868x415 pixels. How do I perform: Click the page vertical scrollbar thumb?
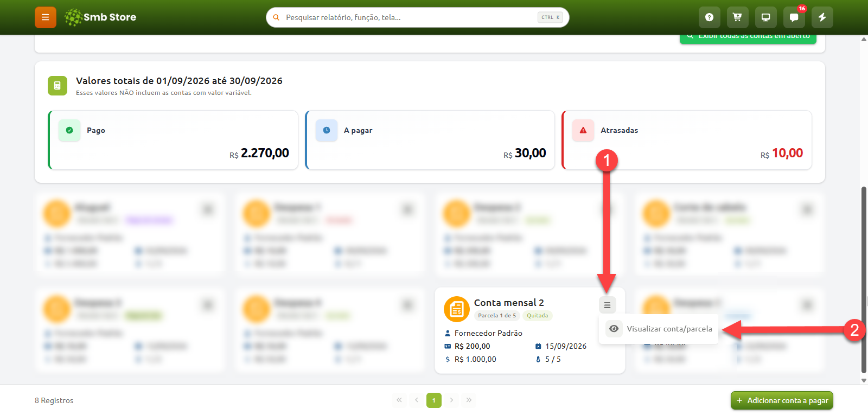point(864,280)
